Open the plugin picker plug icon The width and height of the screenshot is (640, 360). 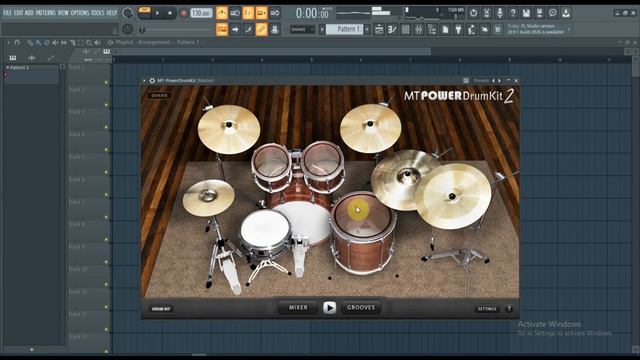[458, 29]
